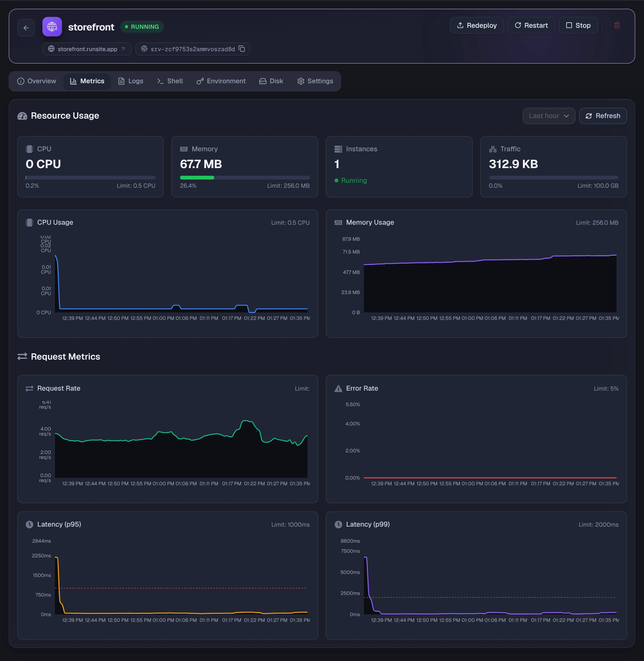This screenshot has height=661, width=644.
Task: Click the Traffic usage progress bar
Action: pyautogui.click(x=554, y=178)
